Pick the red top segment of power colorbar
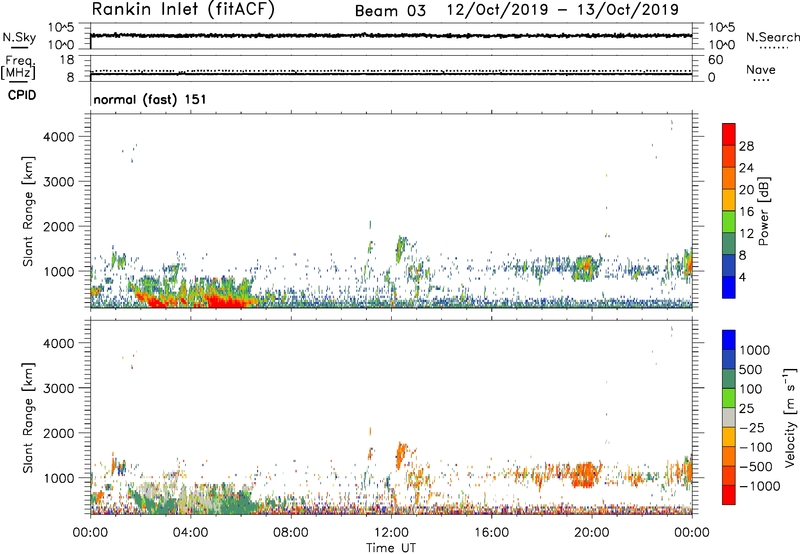The height and width of the screenshot is (554, 800). coord(729,134)
